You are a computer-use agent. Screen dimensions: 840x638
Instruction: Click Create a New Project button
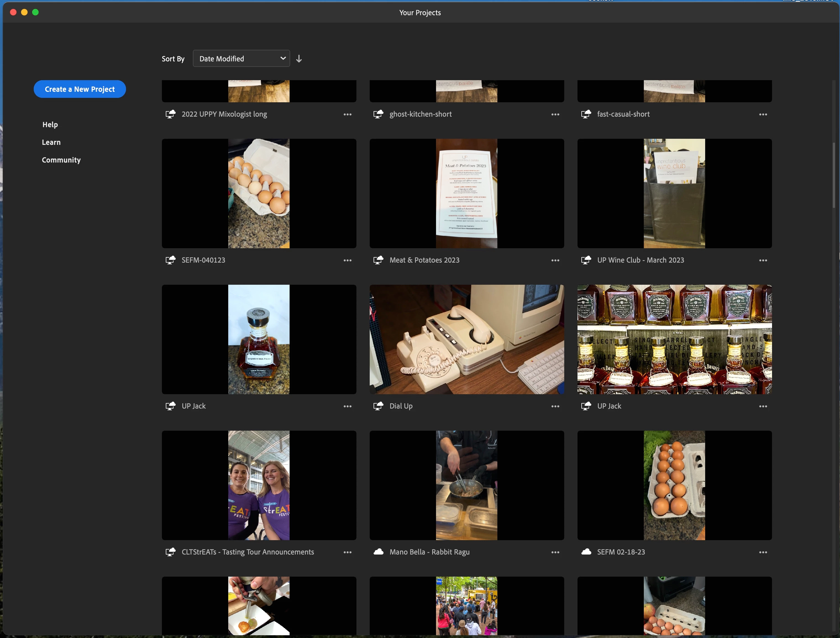coord(80,89)
